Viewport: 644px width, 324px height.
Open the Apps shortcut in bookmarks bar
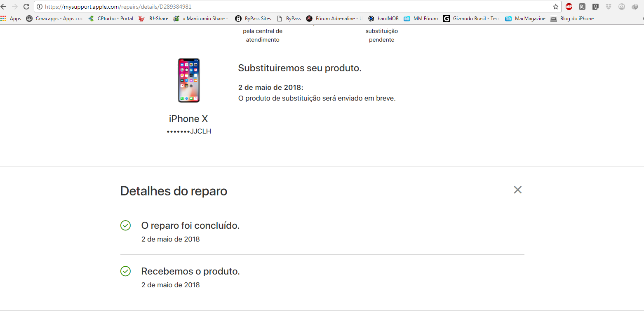pyautogui.click(x=11, y=19)
